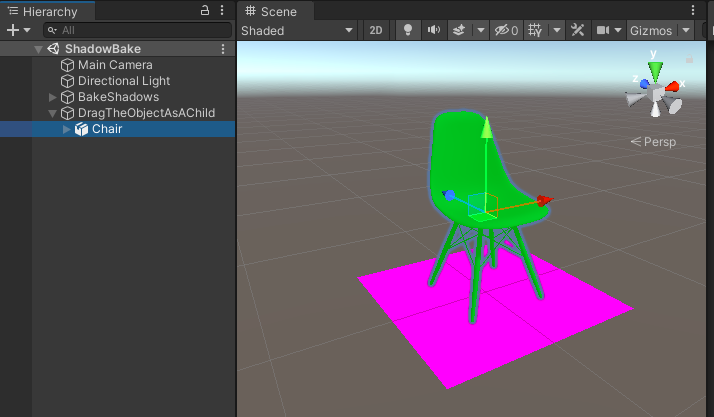Click the red X axis gizmo cone
The image size is (714, 417).
672,86
